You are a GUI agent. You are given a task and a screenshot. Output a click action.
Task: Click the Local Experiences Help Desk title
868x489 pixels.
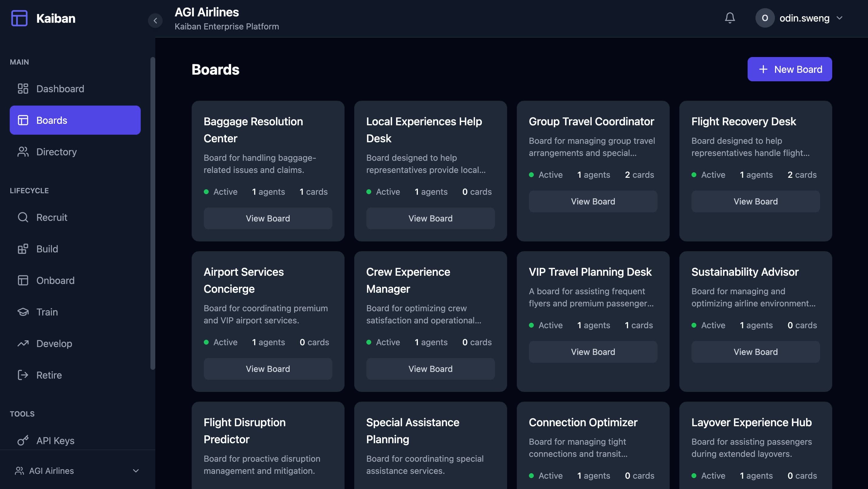[424, 130]
